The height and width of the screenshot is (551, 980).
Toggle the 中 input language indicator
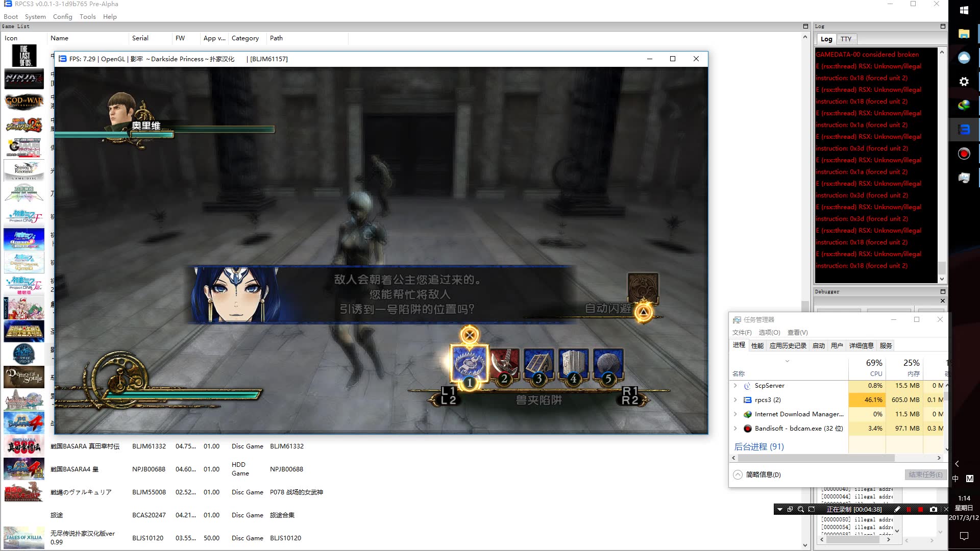tap(955, 479)
